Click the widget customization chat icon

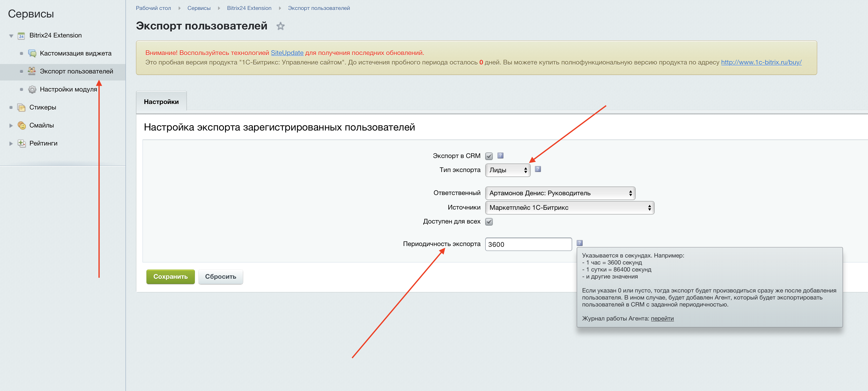pos(32,53)
